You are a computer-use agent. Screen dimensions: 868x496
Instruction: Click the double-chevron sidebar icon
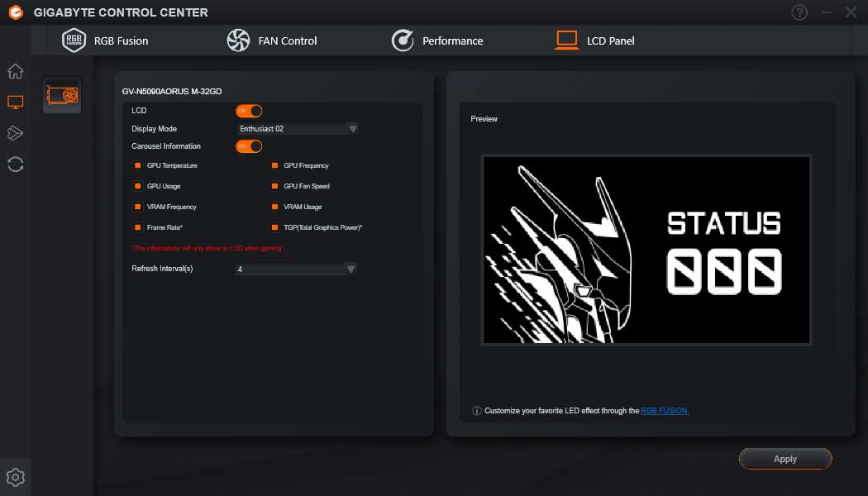(x=15, y=132)
